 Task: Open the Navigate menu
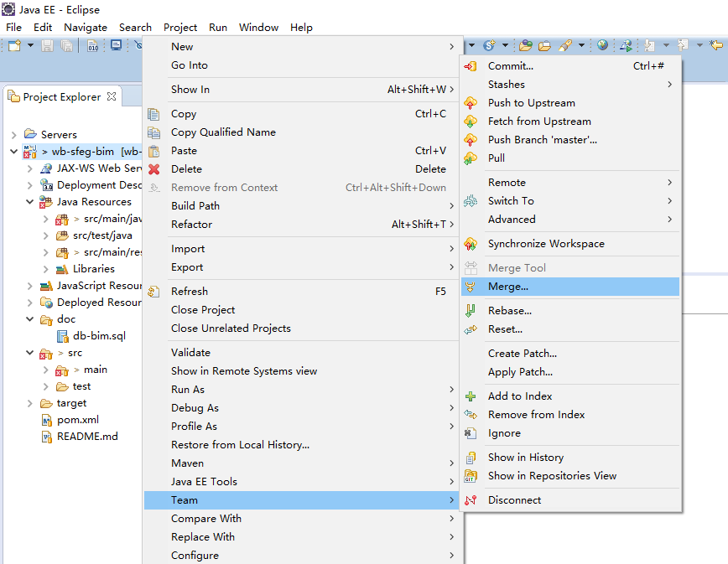pyautogui.click(x=86, y=28)
